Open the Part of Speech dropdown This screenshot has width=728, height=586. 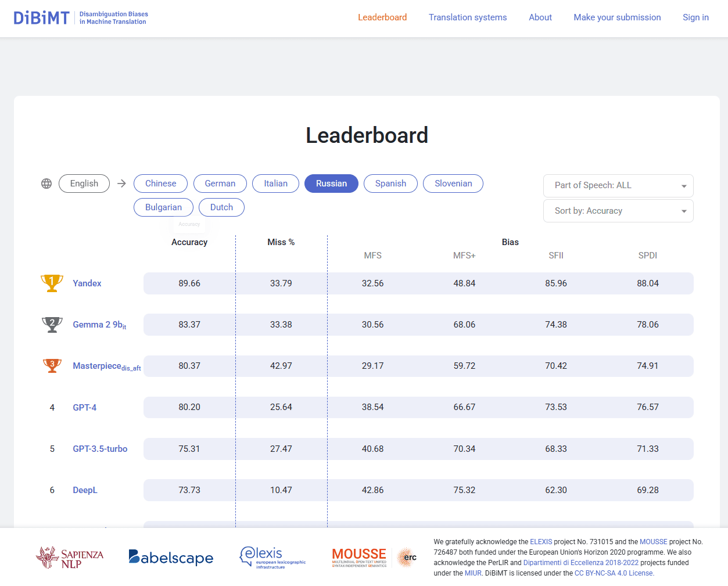[618, 186]
